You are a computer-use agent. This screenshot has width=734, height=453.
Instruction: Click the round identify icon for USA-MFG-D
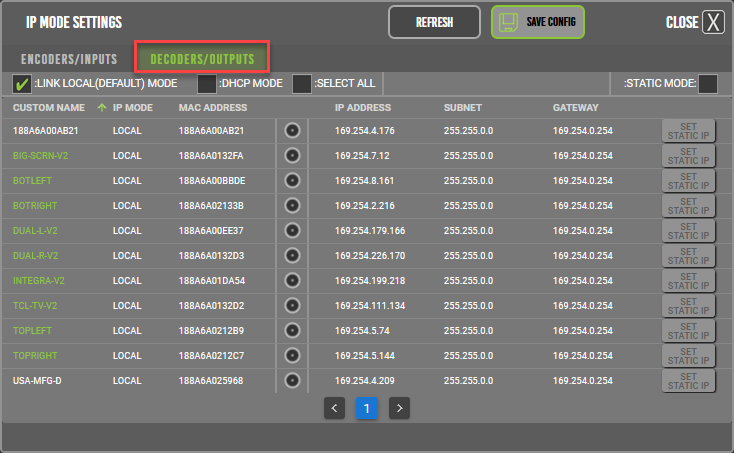[292, 380]
